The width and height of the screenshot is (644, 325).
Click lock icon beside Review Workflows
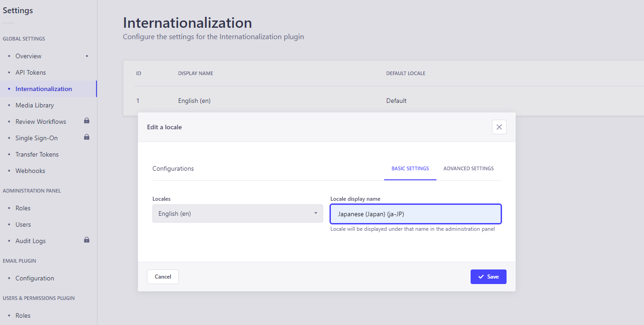[x=86, y=121]
